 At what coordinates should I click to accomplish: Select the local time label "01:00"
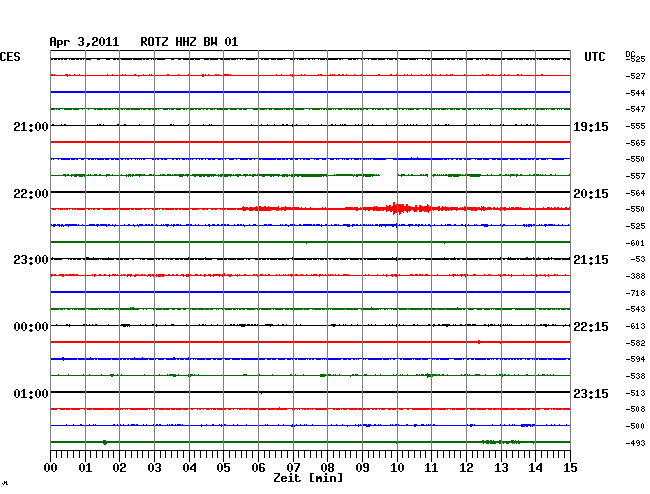(31, 393)
